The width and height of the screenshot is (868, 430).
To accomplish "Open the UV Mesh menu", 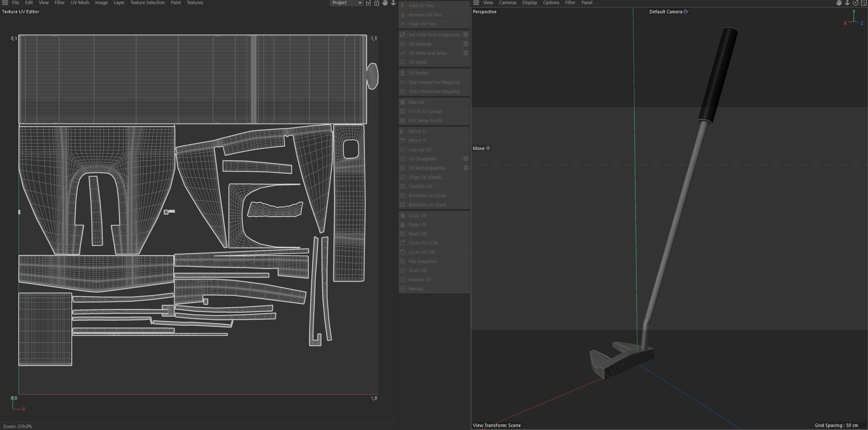I will coord(80,3).
